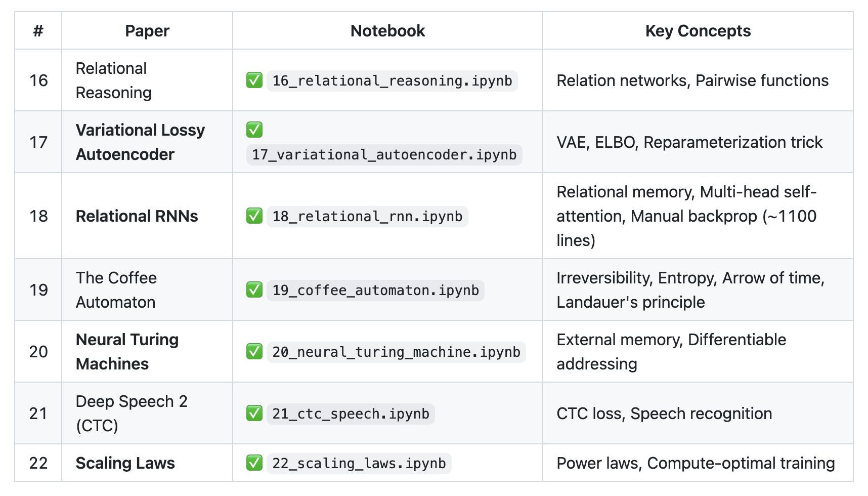This screenshot has width=868, height=496.
Task: Select the Neural Turing Machines paper title
Action: click(x=127, y=352)
